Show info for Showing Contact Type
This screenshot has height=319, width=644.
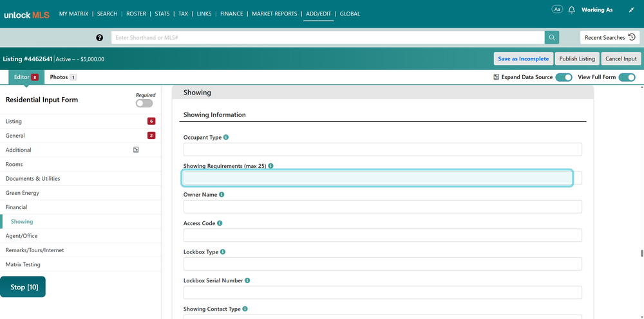coord(245,309)
